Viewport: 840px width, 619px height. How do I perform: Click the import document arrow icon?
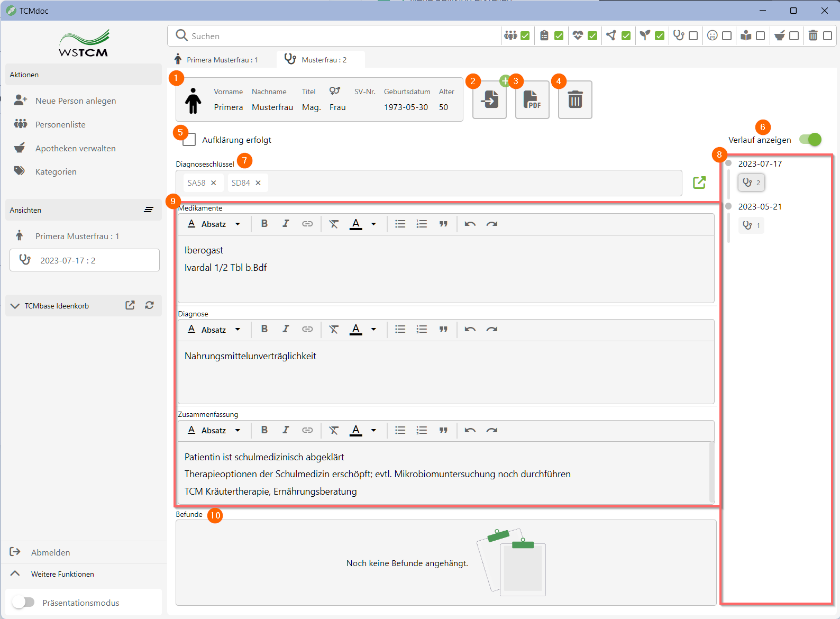coord(489,99)
